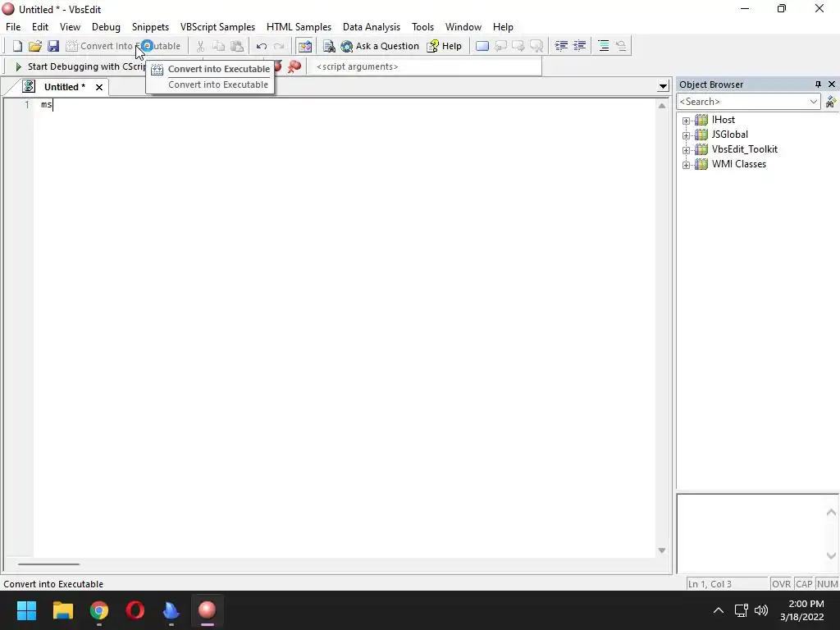Viewport: 840px width, 630px height.
Task: Toggle the Object Browser toolbar icon
Action: [x=305, y=46]
